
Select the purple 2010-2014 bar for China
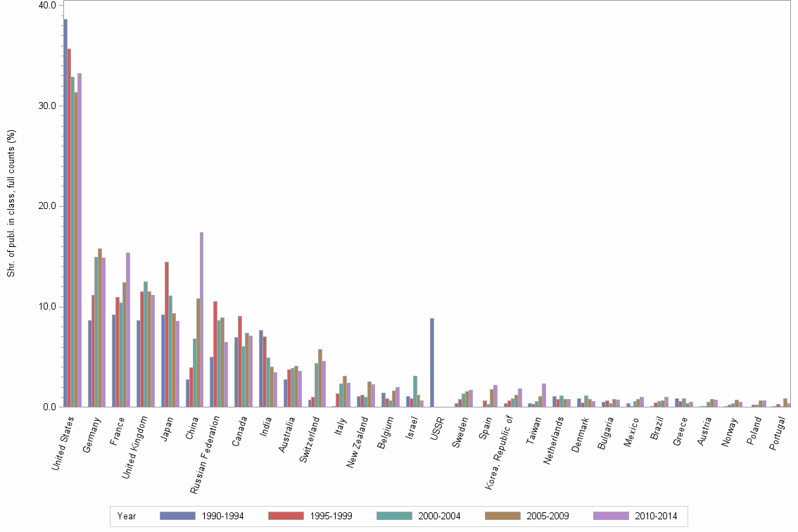(200, 317)
